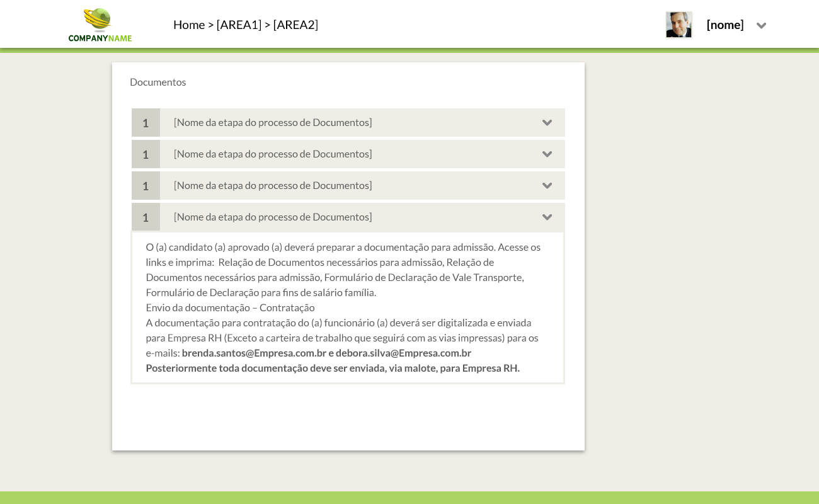
Task: Select the second step's title text
Action: pos(273,154)
